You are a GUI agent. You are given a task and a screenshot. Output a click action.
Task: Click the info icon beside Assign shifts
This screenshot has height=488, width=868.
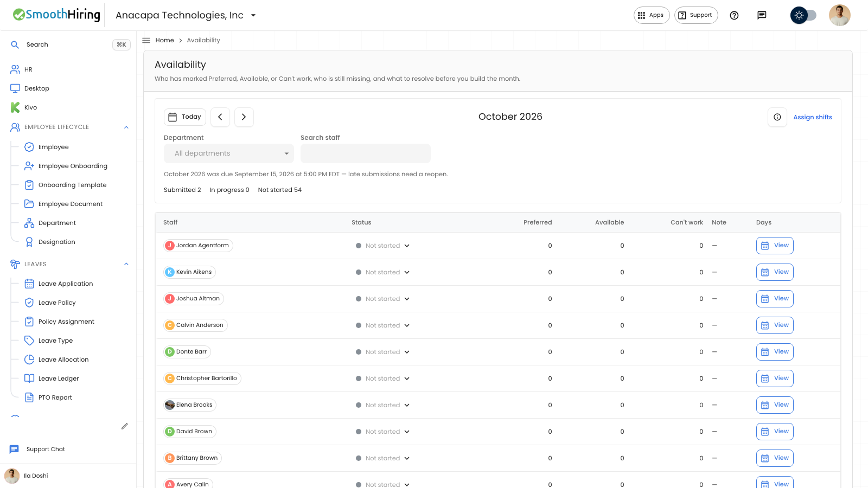[x=777, y=117]
